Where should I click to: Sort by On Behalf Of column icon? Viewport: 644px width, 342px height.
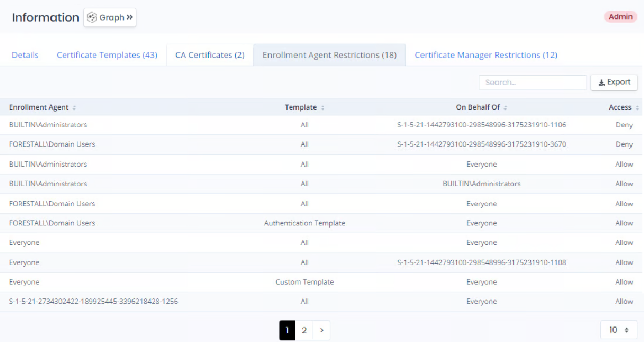coord(505,108)
